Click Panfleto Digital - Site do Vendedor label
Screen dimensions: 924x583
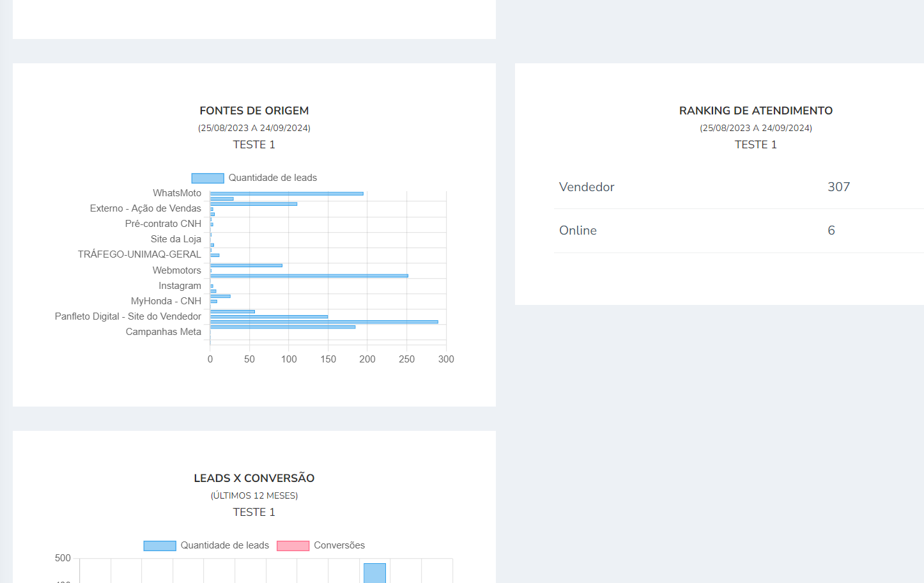(128, 316)
